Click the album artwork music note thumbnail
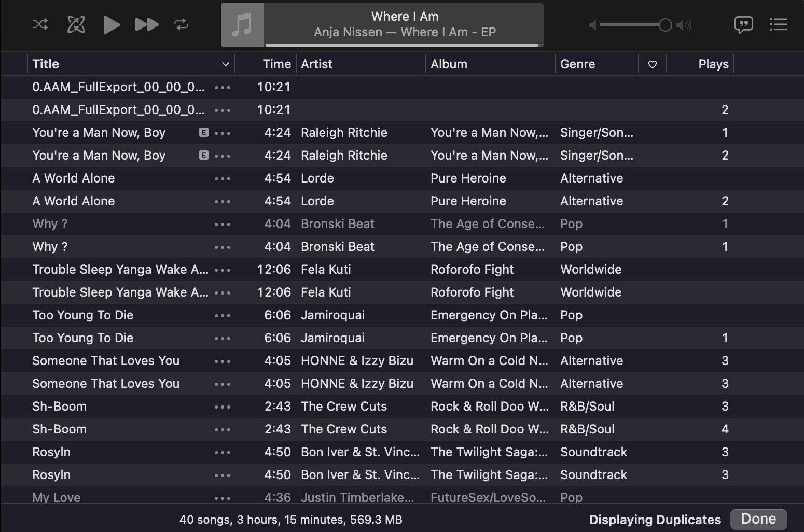The image size is (804, 532). [242, 25]
